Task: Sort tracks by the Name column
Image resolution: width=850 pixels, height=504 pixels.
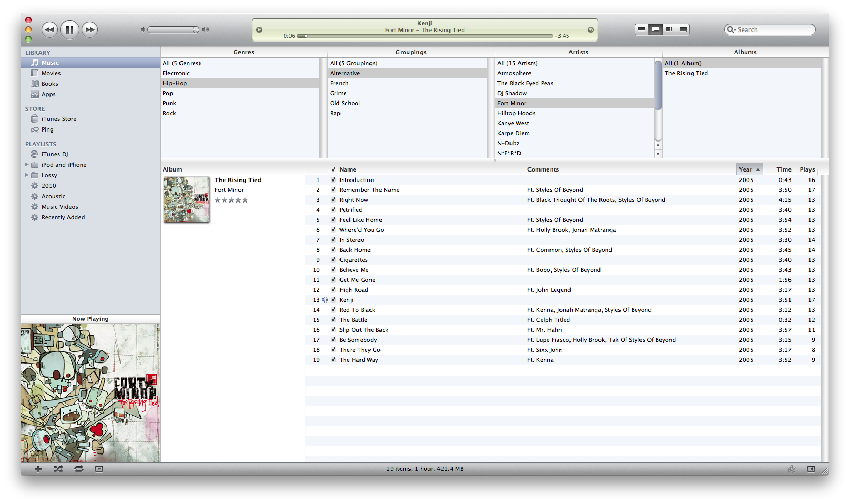Action: tap(431, 169)
